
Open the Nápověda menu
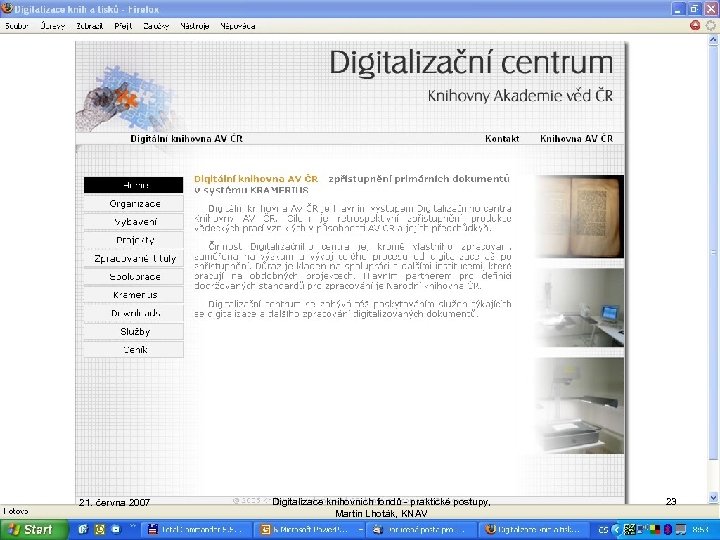[237, 26]
